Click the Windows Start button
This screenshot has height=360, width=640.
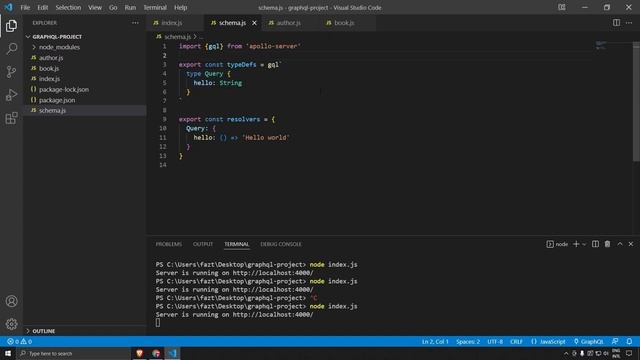(x=8, y=353)
